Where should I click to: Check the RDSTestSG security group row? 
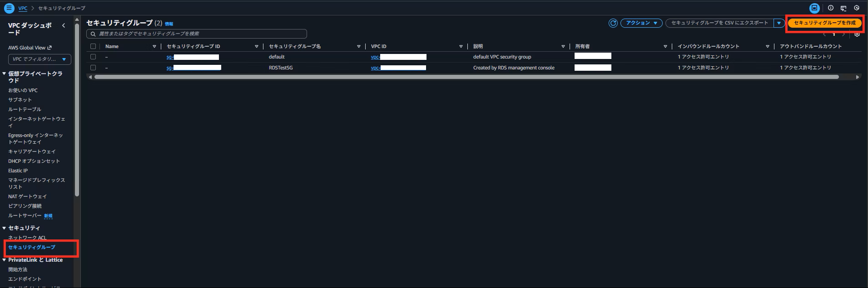(x=93, y=68)
